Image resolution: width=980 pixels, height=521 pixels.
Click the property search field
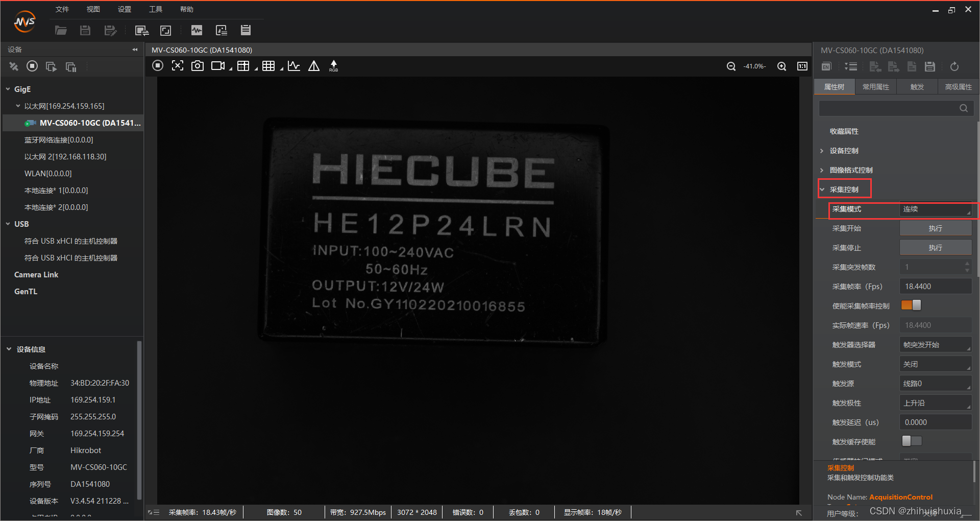[x=896, y=108]
